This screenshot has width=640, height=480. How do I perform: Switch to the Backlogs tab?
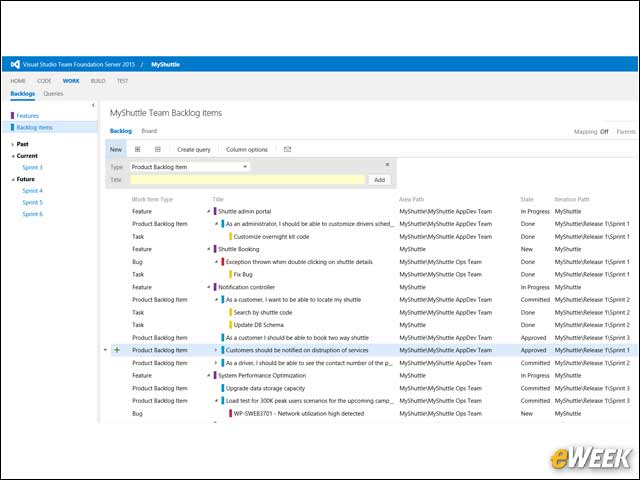pos(22,93)
